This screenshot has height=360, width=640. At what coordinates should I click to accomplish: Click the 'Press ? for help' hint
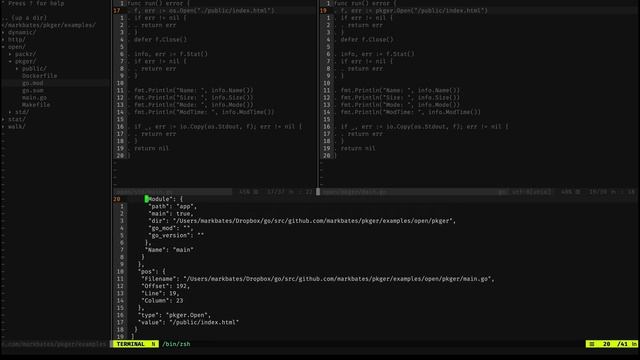coord(36,3)
